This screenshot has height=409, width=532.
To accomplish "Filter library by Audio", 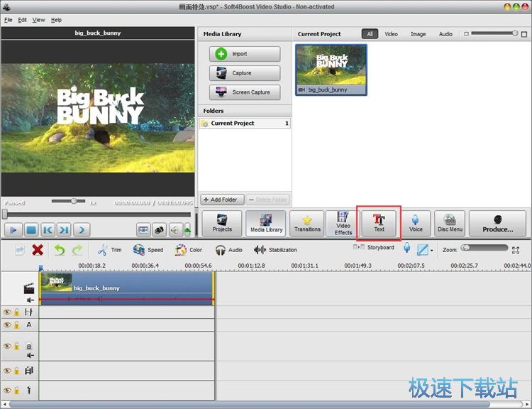I will [x=445, y=34].
